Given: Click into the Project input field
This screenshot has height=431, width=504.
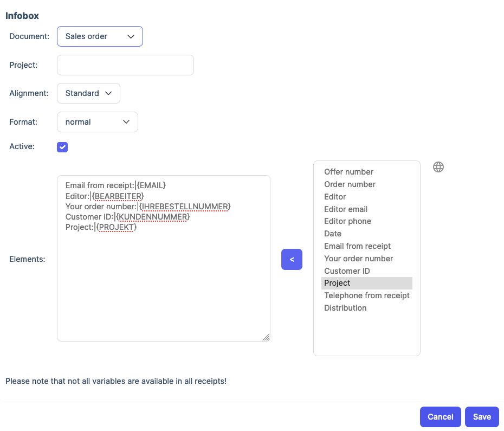Looking at the screenshot, I should click(125, 65).
